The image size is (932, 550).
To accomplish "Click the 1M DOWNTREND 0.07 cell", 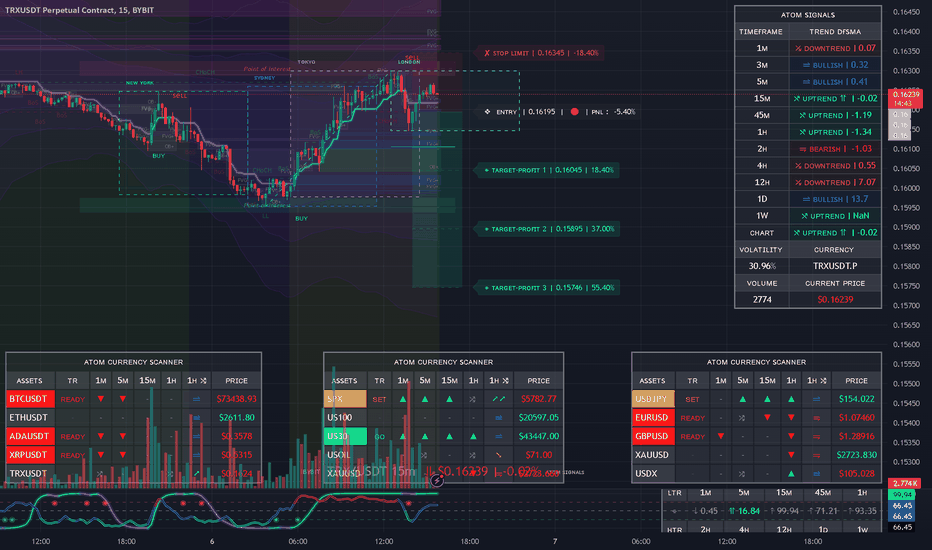I will 835,48.
